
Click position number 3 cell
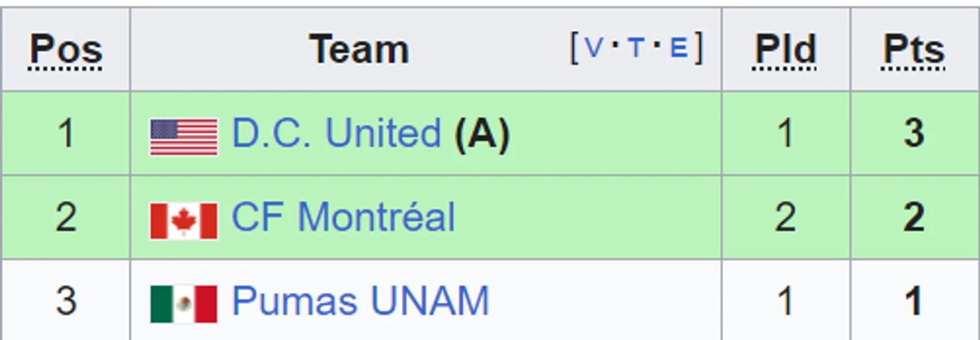(66, 300)
